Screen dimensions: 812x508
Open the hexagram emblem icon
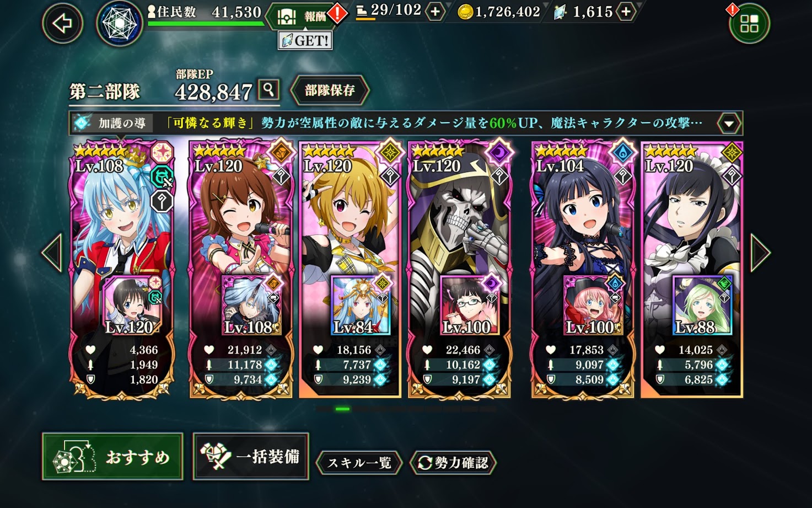coord(120,24)
